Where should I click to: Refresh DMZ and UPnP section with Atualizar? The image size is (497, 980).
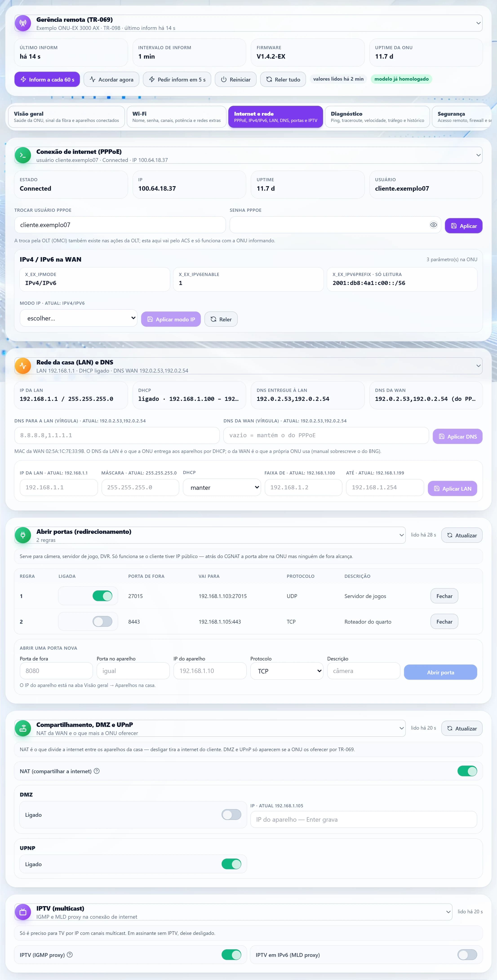462,728
